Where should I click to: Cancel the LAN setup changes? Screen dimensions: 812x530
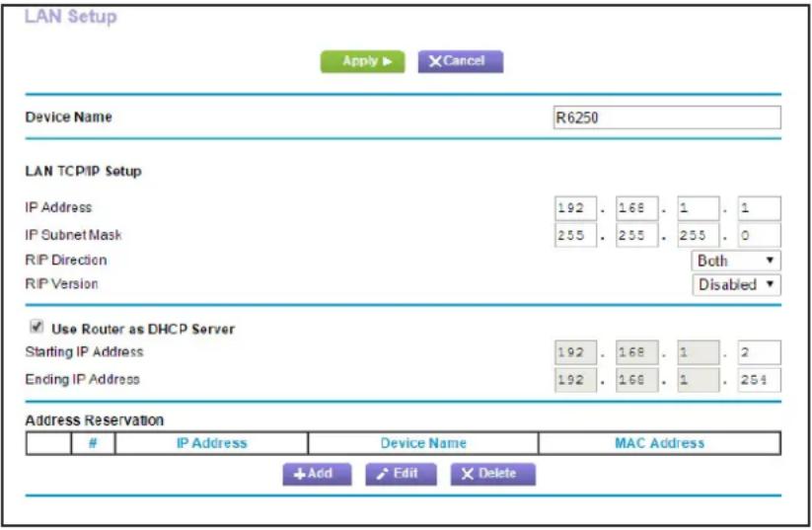461,61
